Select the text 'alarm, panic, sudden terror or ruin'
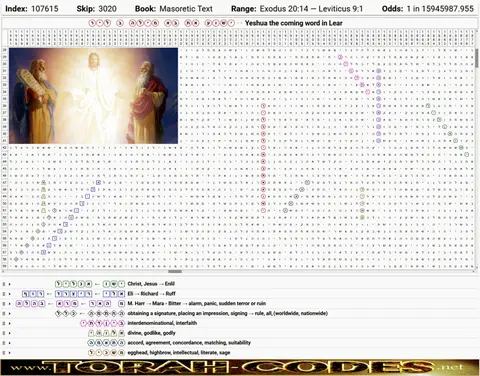 [227, 303]
